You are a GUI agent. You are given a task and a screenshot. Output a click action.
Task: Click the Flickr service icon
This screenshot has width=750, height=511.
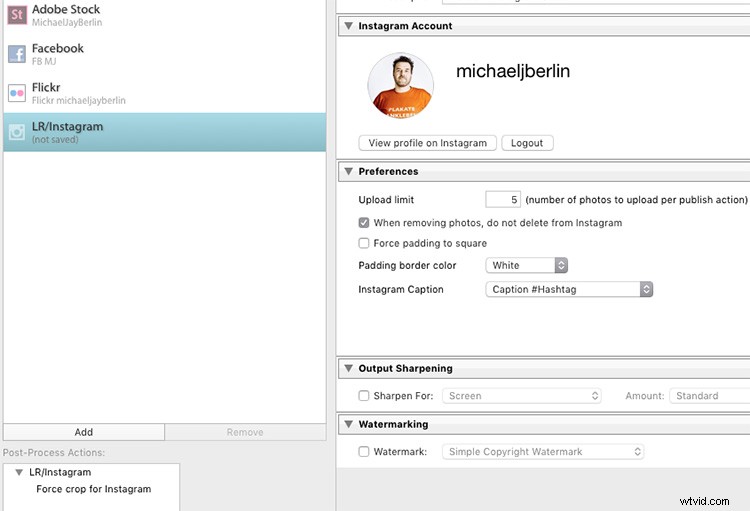(16, 93)
